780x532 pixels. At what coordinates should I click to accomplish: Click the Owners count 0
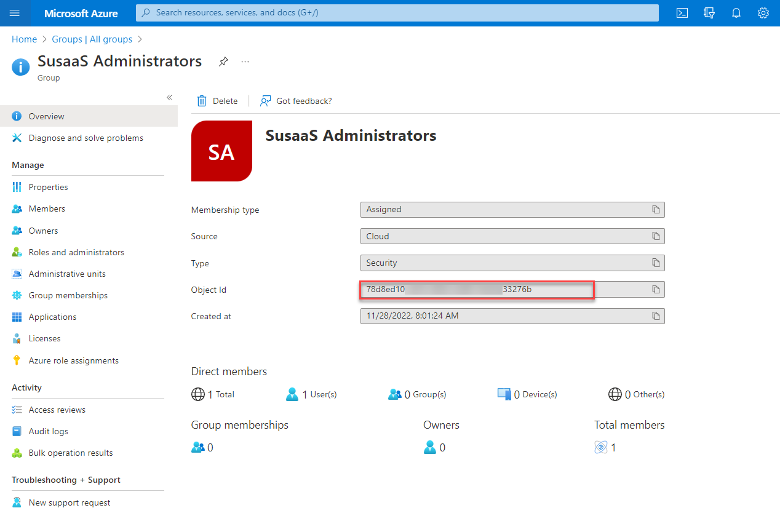click(x=434, y=448)
